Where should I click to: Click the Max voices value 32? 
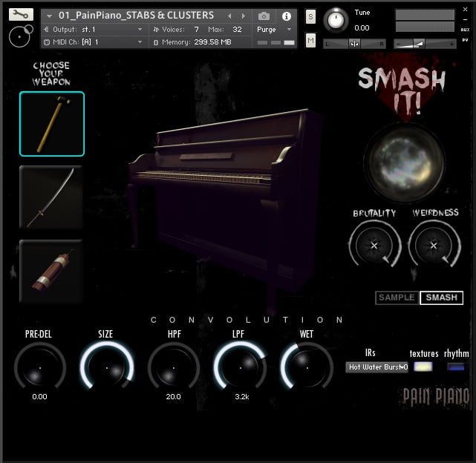237,30
